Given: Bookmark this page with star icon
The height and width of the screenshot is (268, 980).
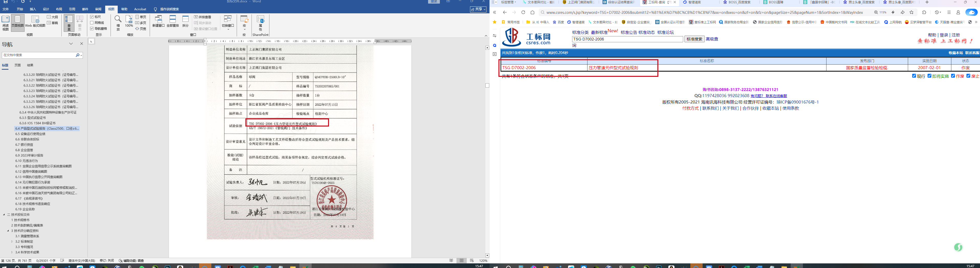Looking at the screenshot, I should pyautogui.click(x=911, y=12).
